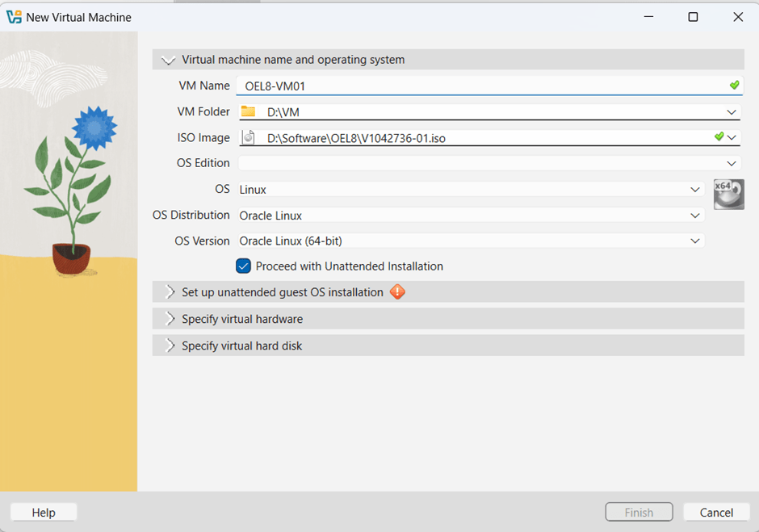Open the OS Edition dropdown

pos(732,163)
